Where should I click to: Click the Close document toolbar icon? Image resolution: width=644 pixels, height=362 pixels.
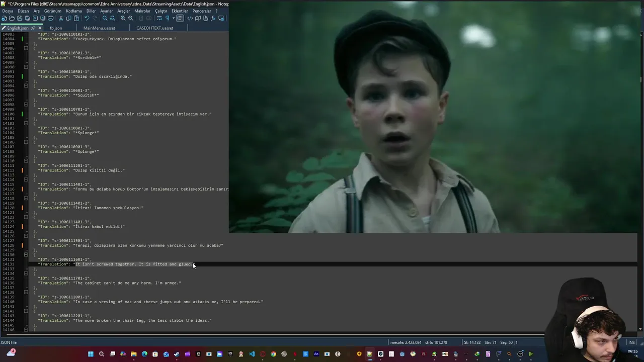[35, 18]
